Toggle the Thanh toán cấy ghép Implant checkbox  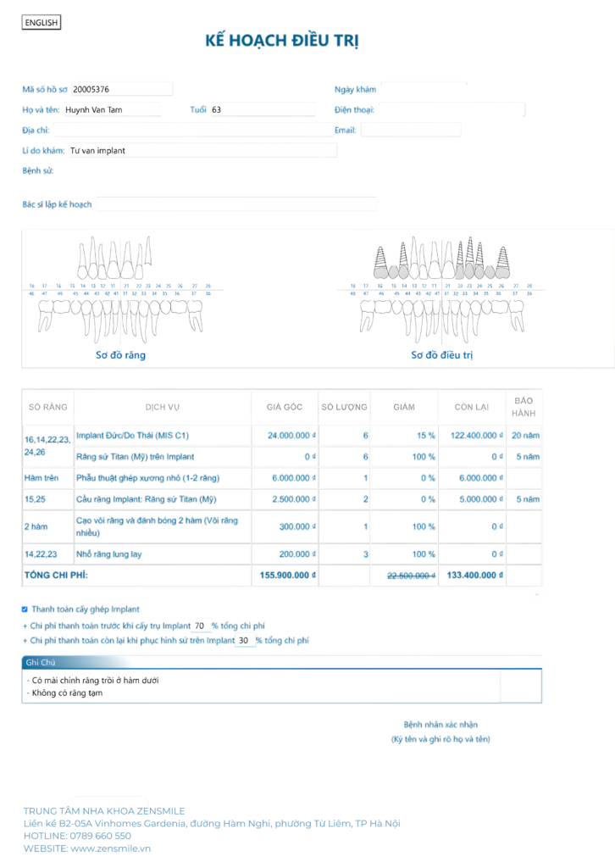(25, 609)
